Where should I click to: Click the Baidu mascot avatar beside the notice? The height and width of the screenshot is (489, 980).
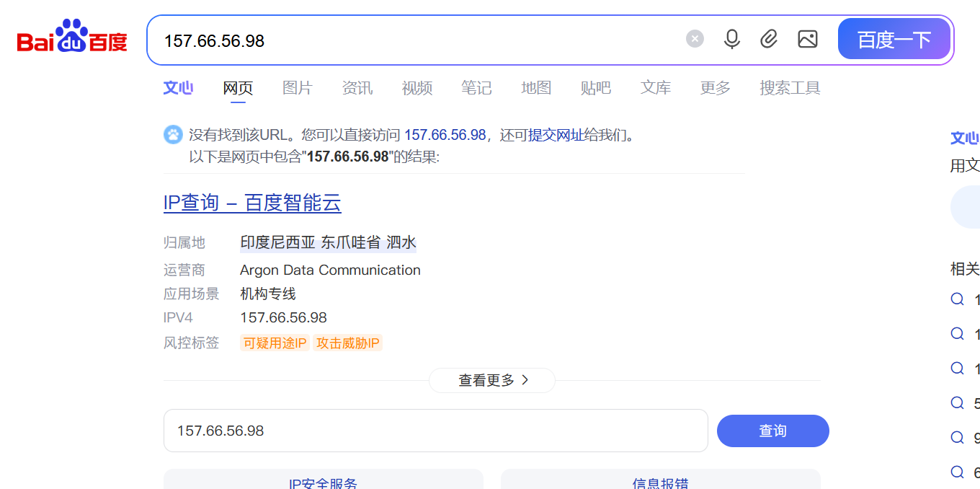click(173, 134)
